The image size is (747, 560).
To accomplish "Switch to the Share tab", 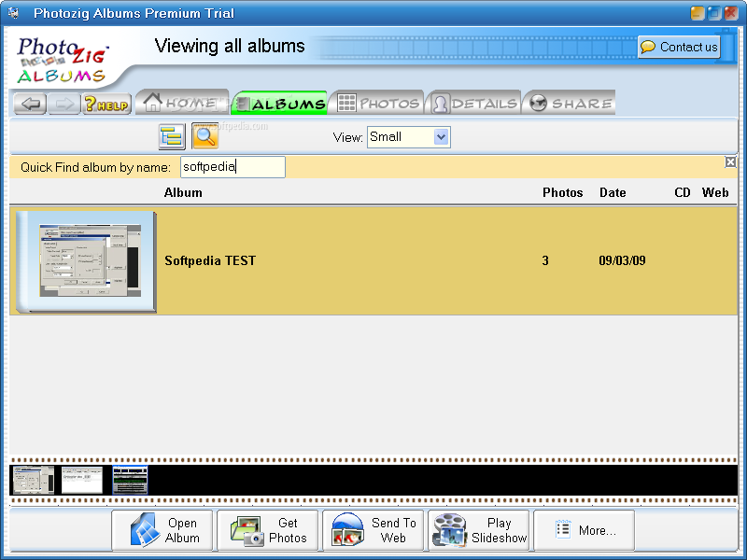I will coord(570,103).
